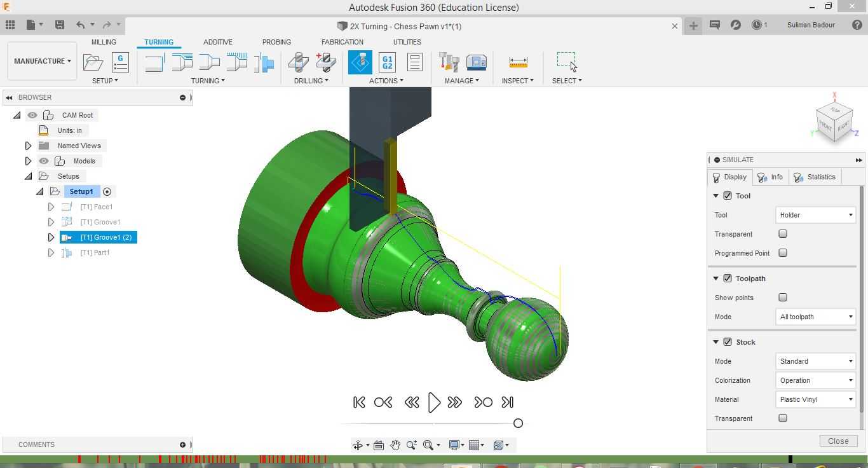
Task: Jump to the simulation start
Action: tap(359, 403)
